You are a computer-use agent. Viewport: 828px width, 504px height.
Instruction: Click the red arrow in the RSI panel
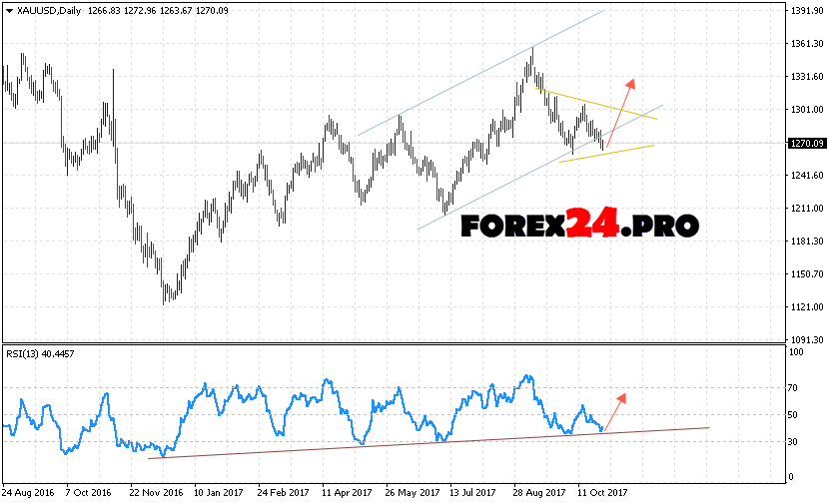click(x=614, y=411)
